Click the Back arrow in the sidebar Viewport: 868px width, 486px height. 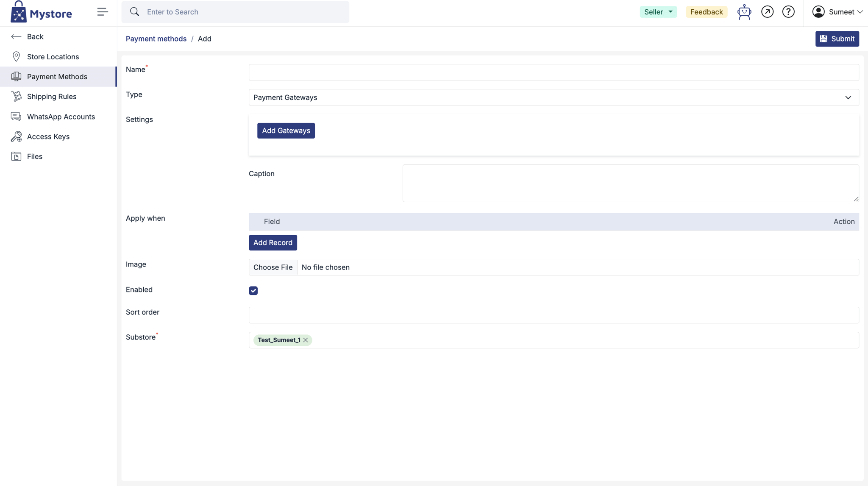tap(16, 37)
